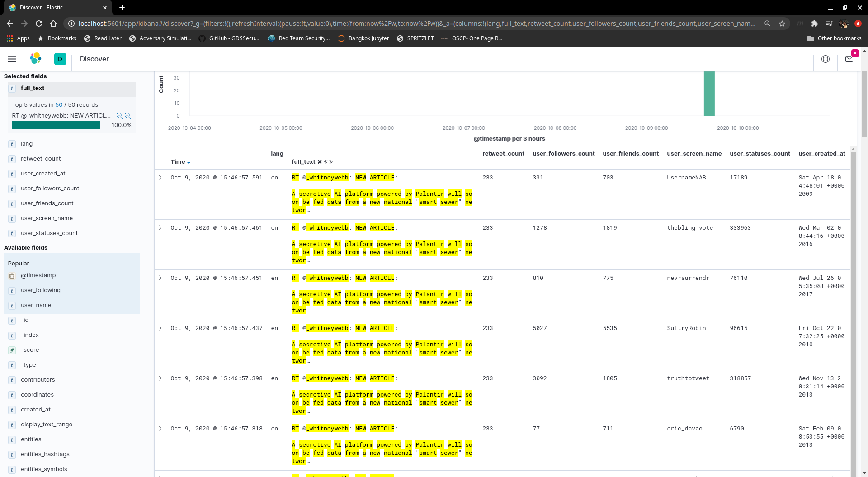Close the Discover - Elastic tab

(105, 8)
